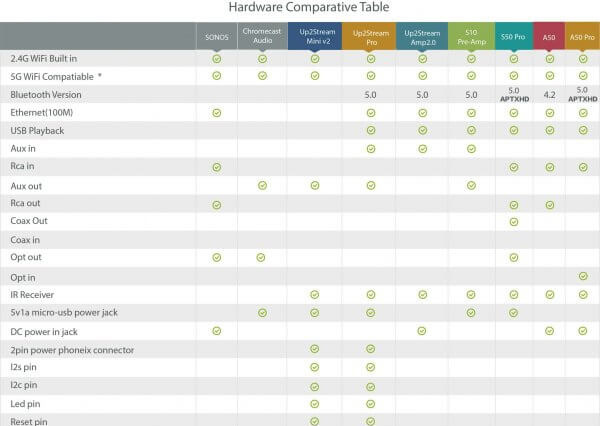The width and height of the screenshot is (600, 426).
Task: Click the S50 Pro checkmark for Coax Out
Action: click(514, 221)
